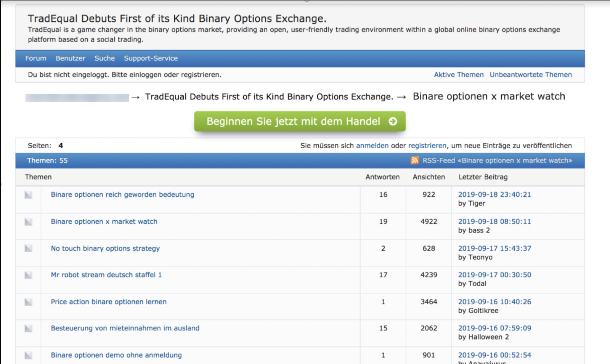610x364 pixels.
Task: Click topic icon beside 'Binare optionen x market watch'
Action: pyautogui.click(x=29, y=222)
